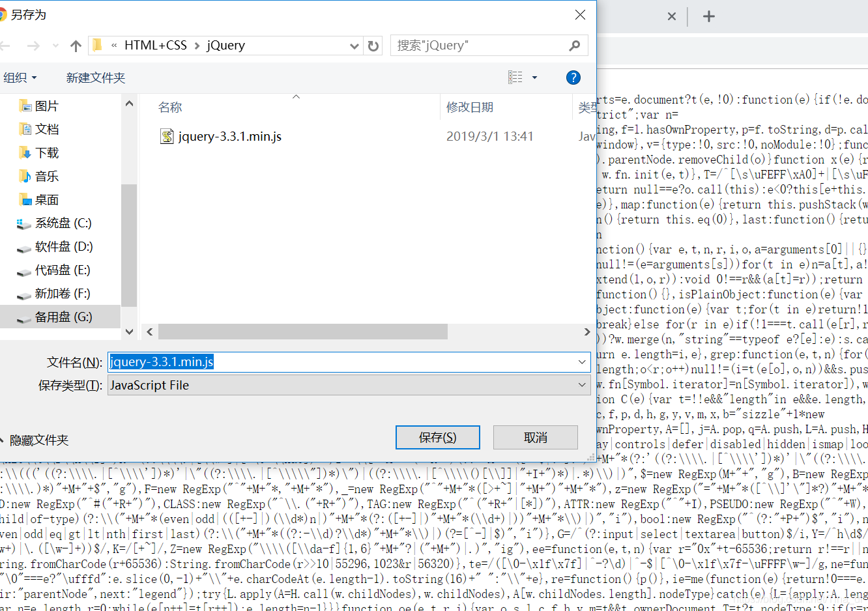Collapse folders with 隐藏文件夹
The image size is (868, 611).
[x=34, y=440]
